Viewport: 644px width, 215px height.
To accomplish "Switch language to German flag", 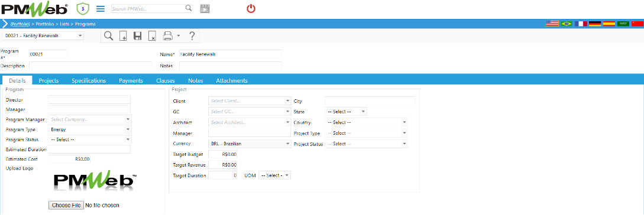I will coord(595,24).
